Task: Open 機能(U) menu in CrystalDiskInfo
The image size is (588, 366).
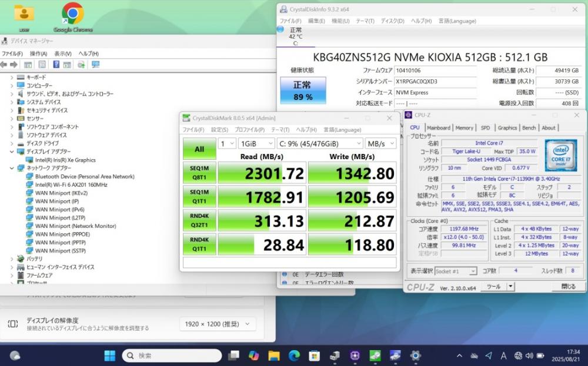Action: click(340, 21)
